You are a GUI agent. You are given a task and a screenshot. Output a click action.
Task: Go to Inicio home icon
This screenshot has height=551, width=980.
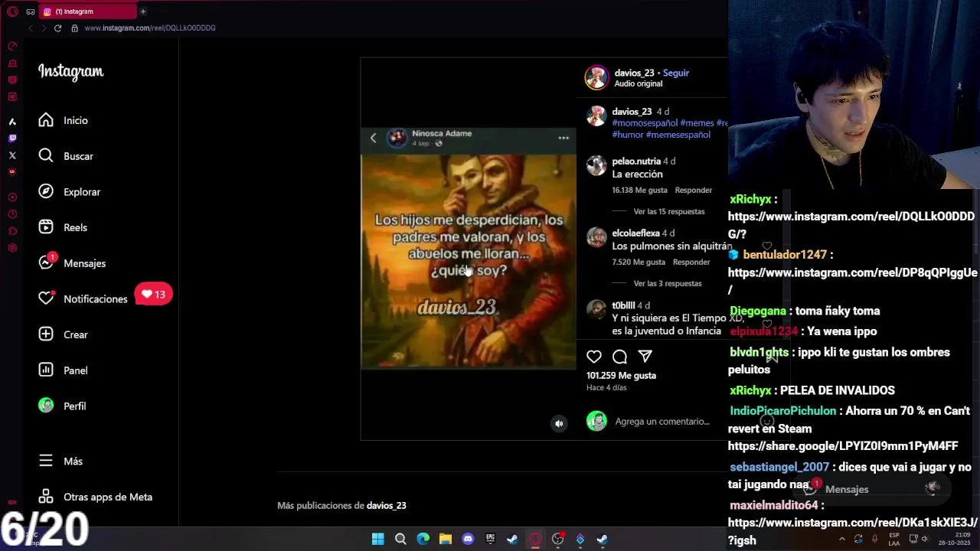point(46,120)
